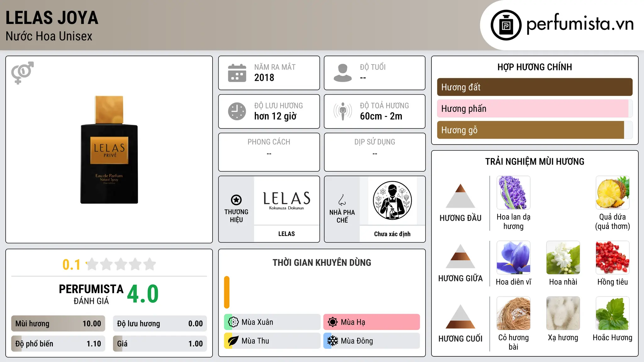Open the Hoa diên vĩ iris note image
This screenshot has height=362, width=644.
point(514,258)
